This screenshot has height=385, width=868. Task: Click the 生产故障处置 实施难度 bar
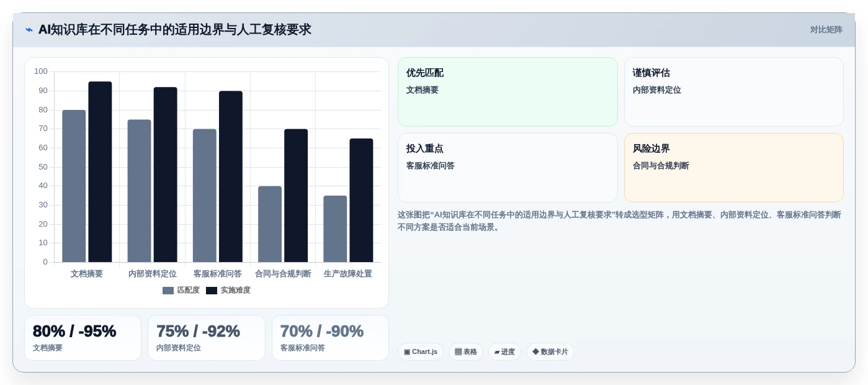361,201
